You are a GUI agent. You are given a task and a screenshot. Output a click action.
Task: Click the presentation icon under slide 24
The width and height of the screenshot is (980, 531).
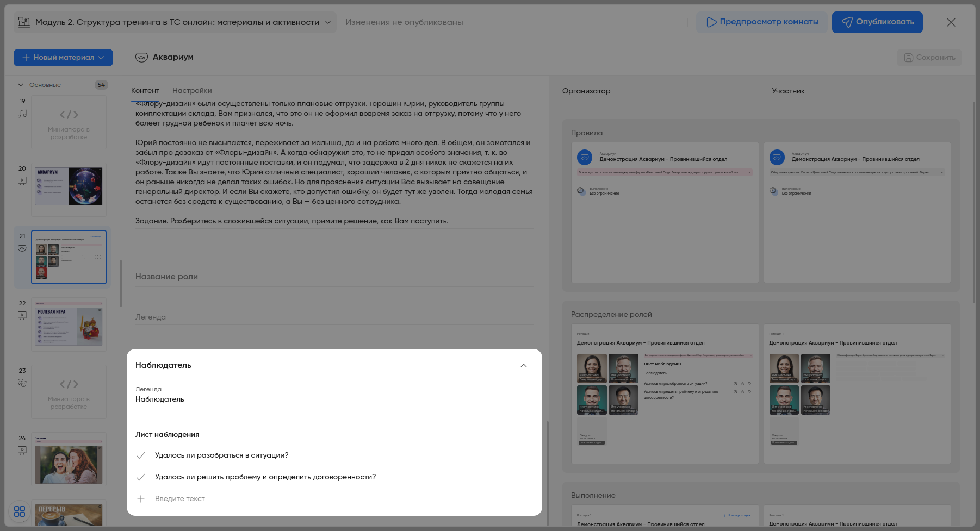pyautogui.click(x=22, y=450)
